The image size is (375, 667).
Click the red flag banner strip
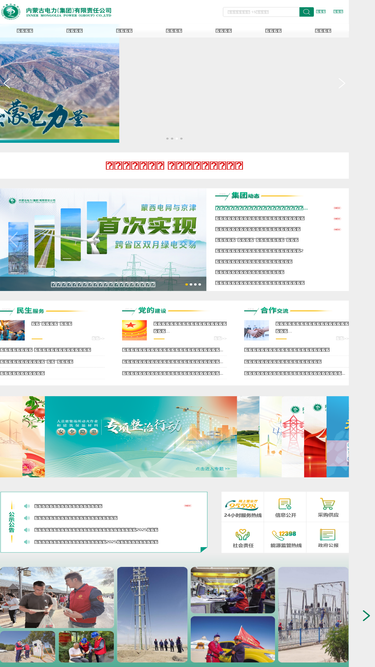click(x=315, y=436)
